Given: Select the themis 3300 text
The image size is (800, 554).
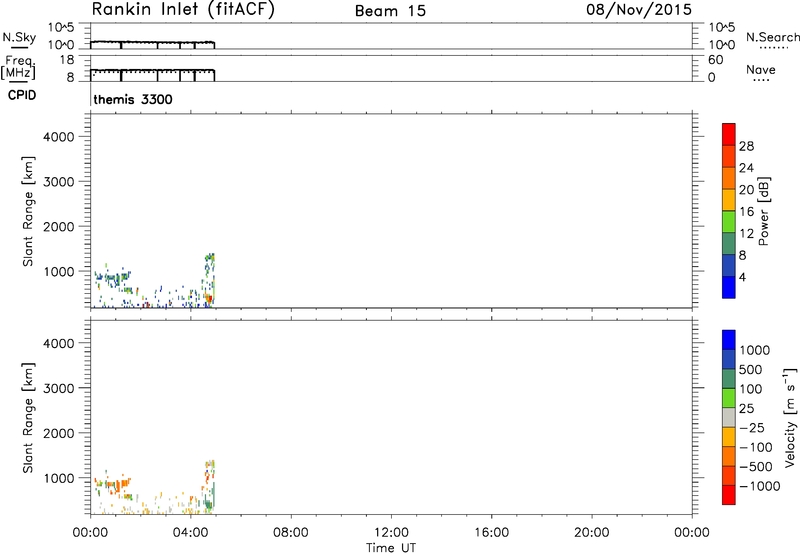Looking at the screenshot, I should (x=133, y=99).
